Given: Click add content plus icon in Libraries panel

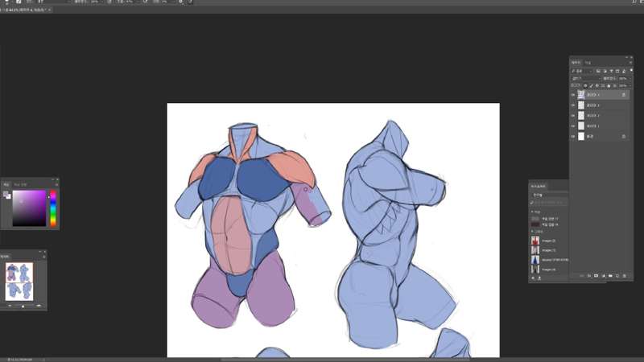Looking at the screenshot, I should 533,278.
